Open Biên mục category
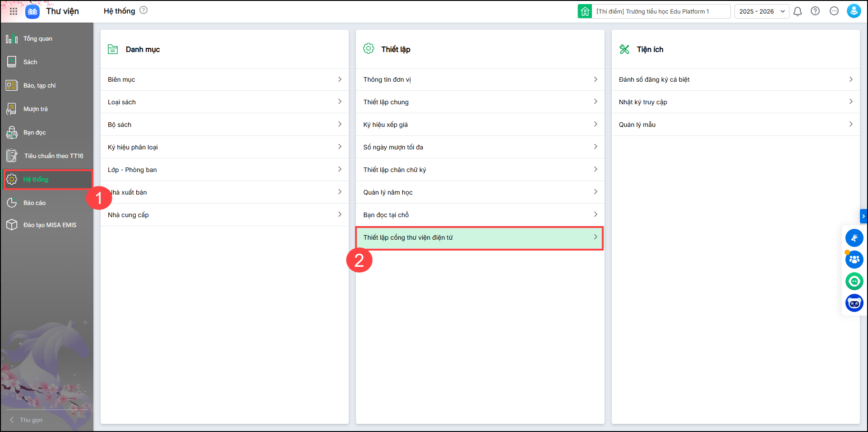This screenshot has width=868, height=432. click(x=224, y=79)
